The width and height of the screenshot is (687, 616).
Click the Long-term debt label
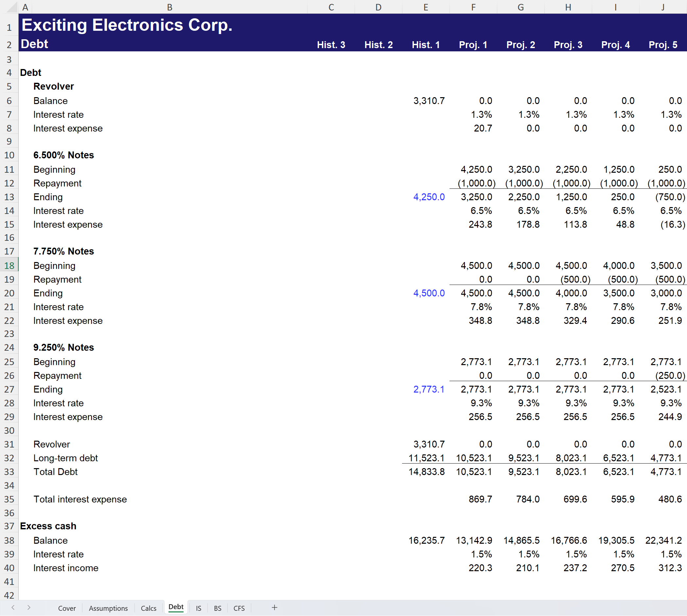tap(65, 458)
